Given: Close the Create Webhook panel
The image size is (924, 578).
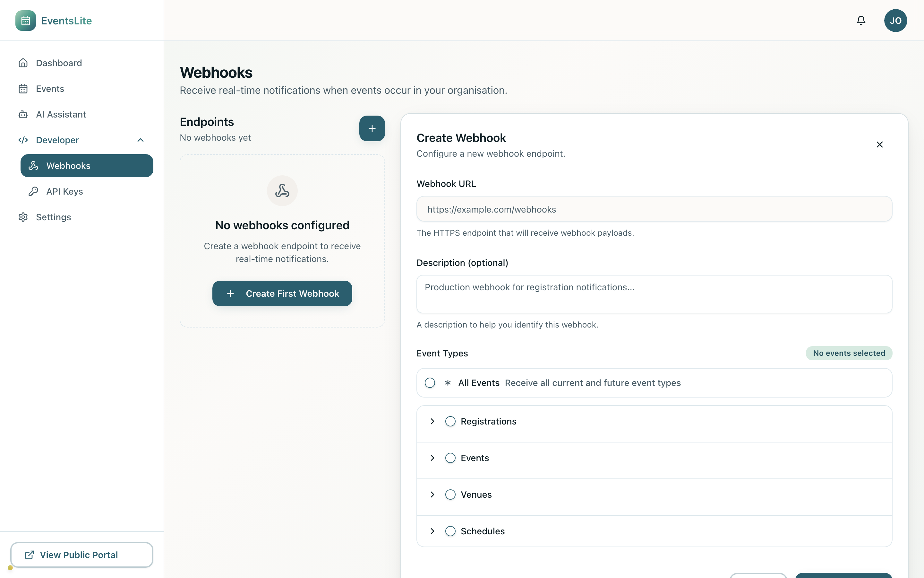Looking at the screenshot, I should click(879, 144).
